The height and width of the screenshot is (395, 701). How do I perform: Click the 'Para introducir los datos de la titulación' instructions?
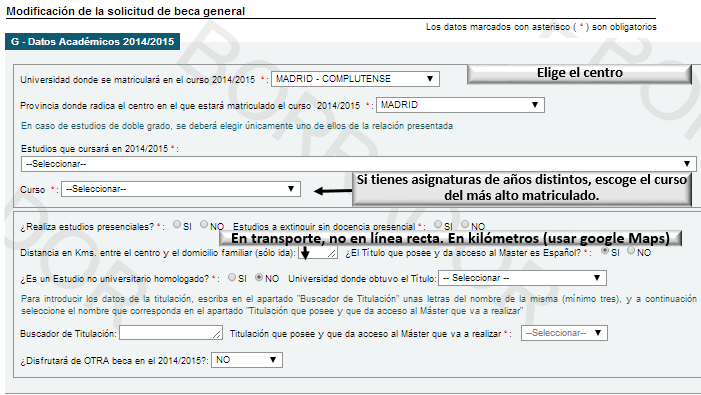coord(359,305)
